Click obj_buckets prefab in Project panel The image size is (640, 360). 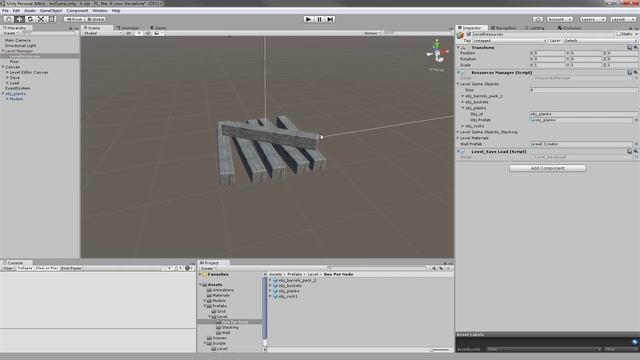290,286
